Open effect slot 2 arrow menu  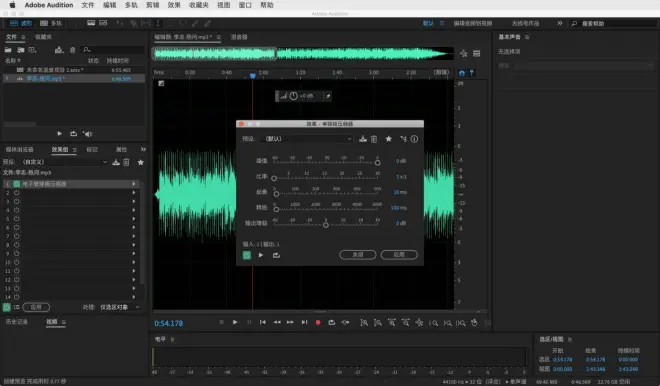pos(134,193)
